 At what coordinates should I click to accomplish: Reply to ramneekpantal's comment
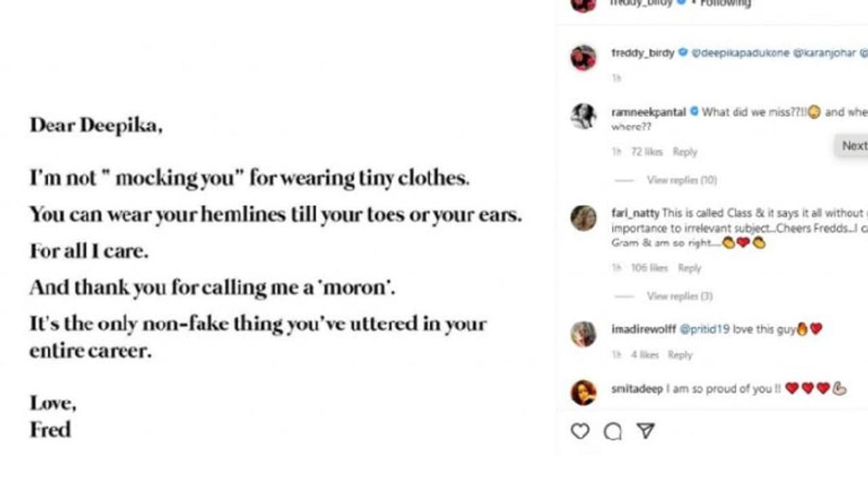click(685, 152)
